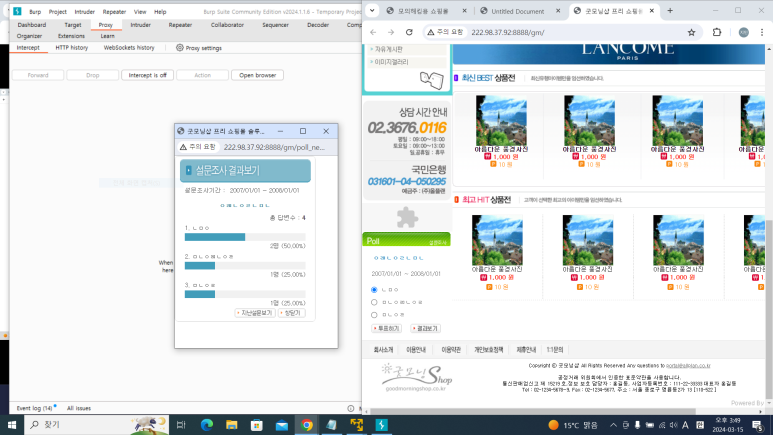Click the page horizontal scrollbar
The height and width of the screenshot is (435, 773).
pyautogui.click(x=532, y=411)
